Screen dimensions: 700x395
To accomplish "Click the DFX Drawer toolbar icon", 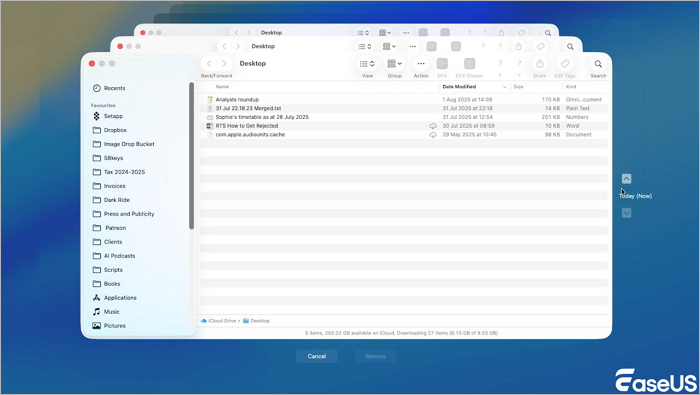I will coord(469,64).
